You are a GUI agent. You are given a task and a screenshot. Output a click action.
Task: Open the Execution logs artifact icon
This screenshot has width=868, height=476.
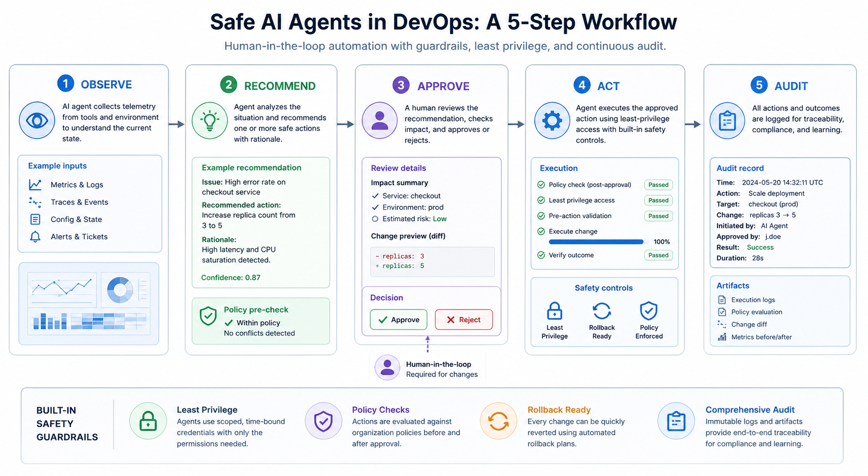point(722,300)
